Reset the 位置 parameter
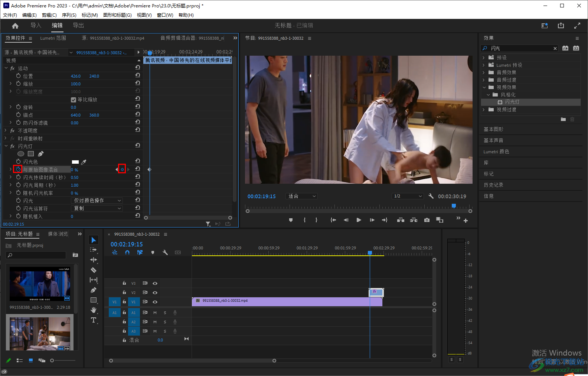588x376 pixels. (138, 76)
